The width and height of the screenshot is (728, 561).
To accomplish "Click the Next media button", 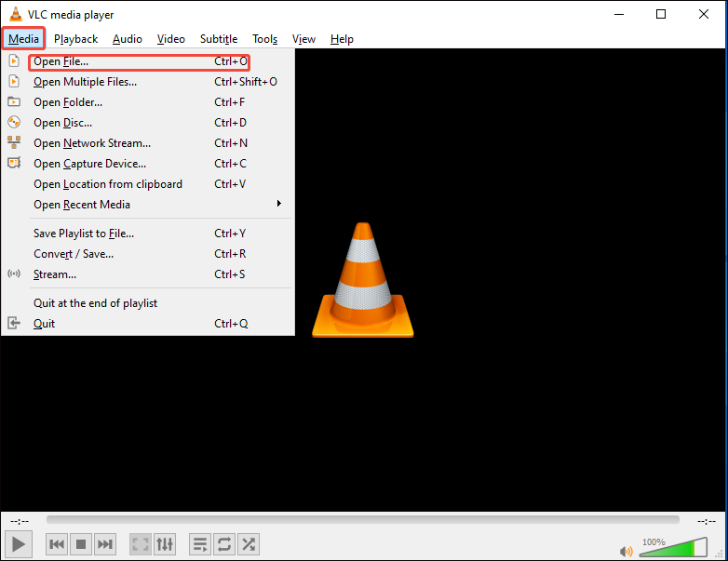I will 105,544.
